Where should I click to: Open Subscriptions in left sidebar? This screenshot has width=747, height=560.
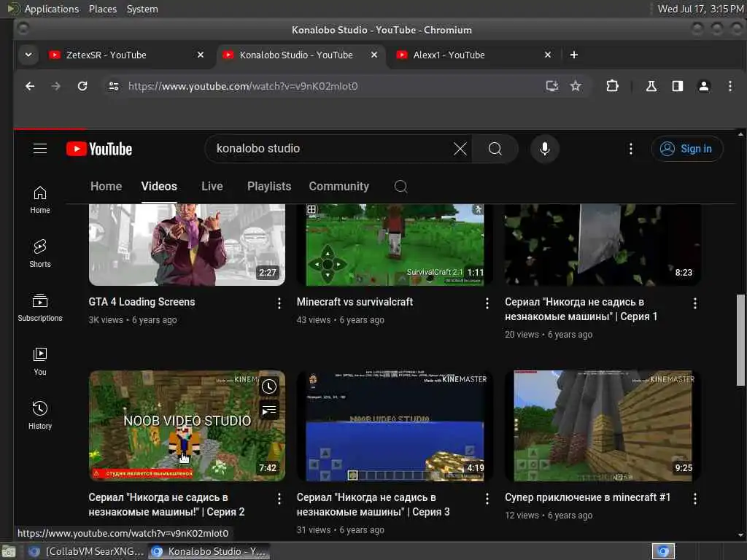click(40, 308)
